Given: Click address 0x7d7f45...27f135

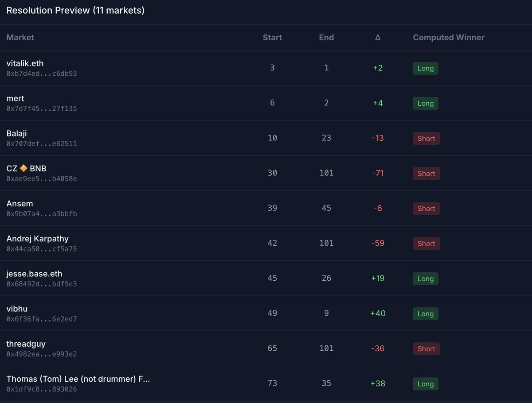Looking at the screenshot, I should point(42,108).
